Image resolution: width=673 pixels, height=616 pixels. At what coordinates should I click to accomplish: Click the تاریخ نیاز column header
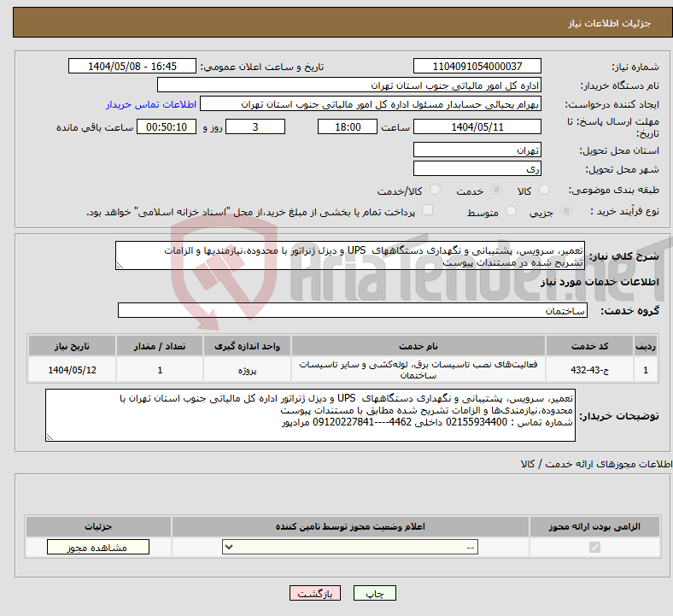coord(72,346)
